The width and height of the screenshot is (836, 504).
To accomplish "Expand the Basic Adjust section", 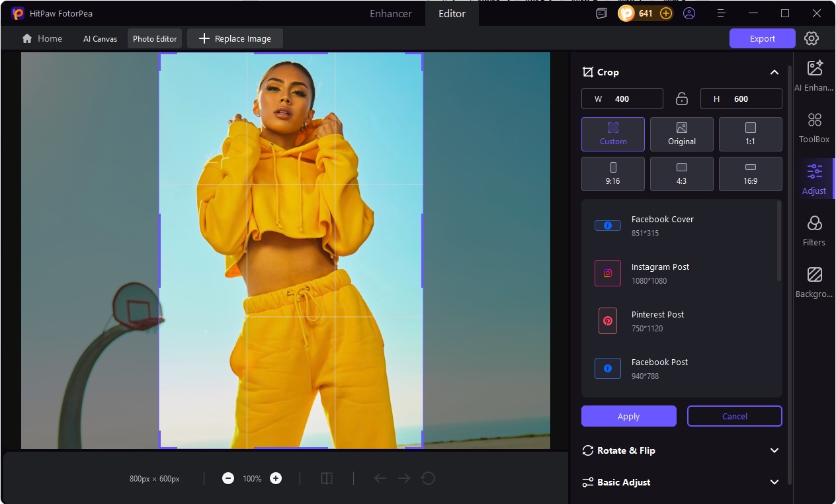I will 774,482.
